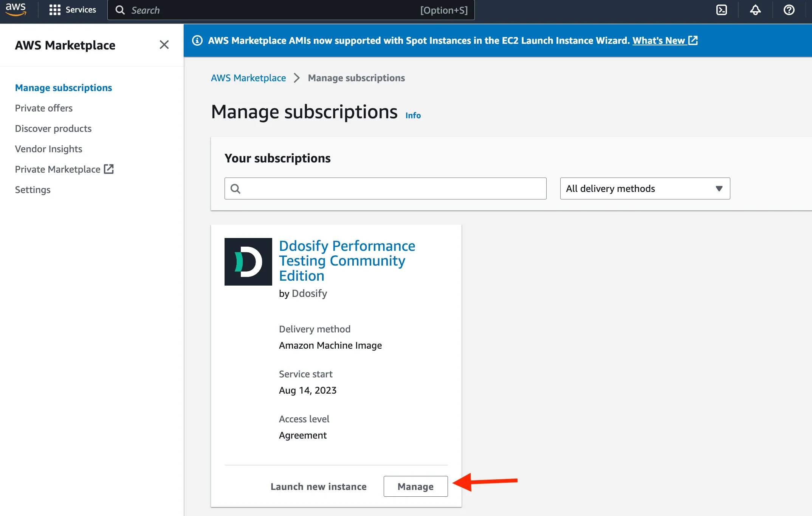Viewport: 812px width, 516px height.
Task: Click the magnifier icon in the subscriptions filter
Action: 236,188
